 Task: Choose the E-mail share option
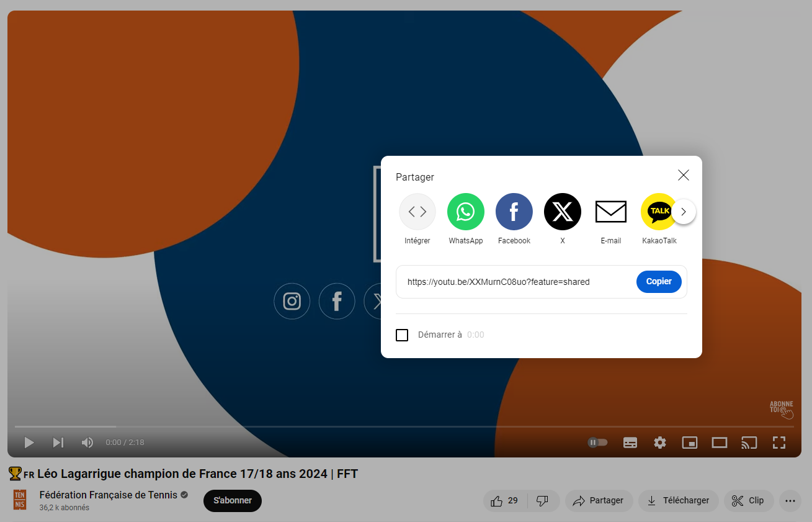(x=610, y=212)
